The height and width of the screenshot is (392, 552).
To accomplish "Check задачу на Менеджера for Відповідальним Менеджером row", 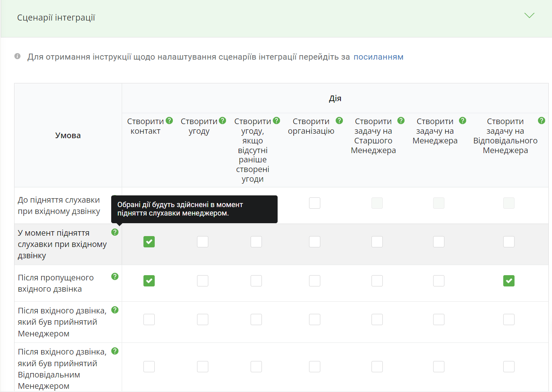I will 439,367.
